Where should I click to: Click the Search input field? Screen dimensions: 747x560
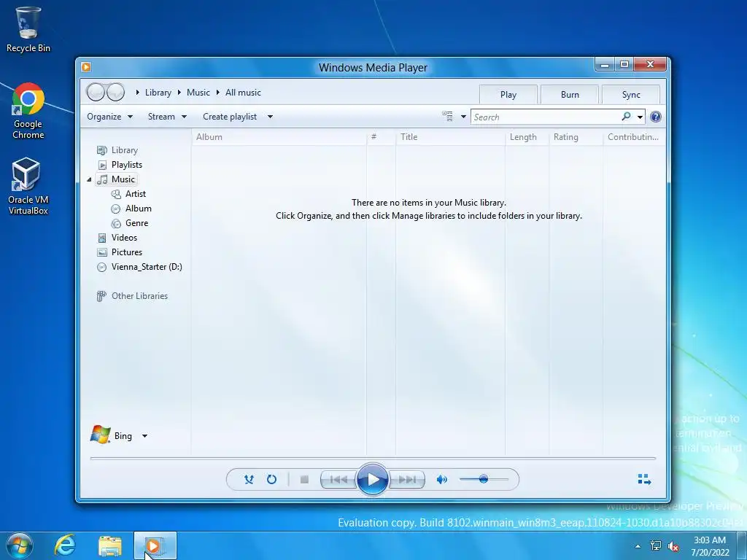coord(546,117)
